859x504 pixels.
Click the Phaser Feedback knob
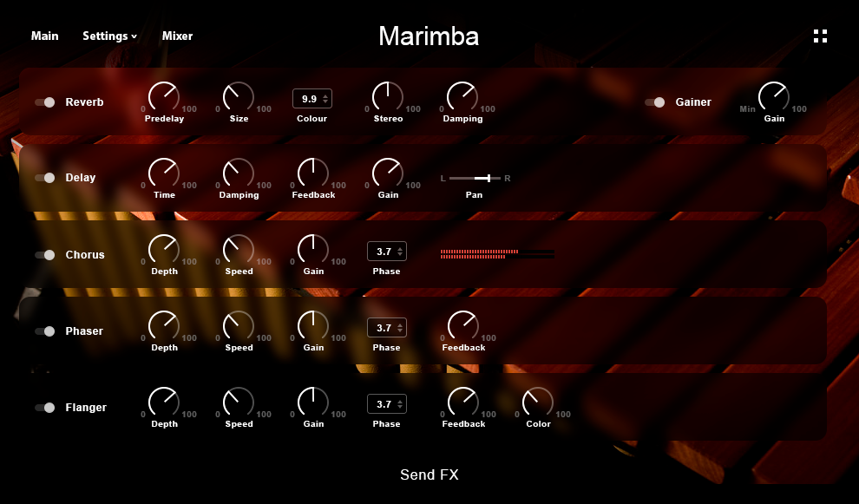tap(462, 325)
